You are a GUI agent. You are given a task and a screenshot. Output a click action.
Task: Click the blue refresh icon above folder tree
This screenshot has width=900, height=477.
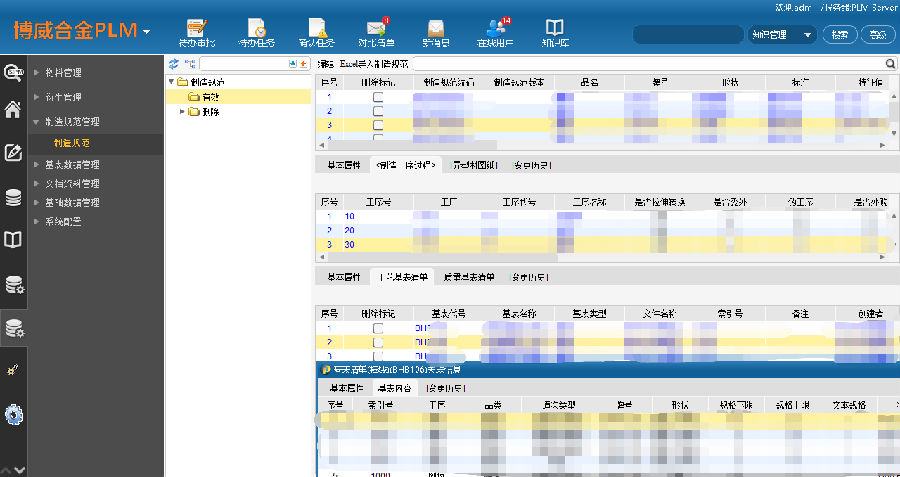click(x=173, y=63)
